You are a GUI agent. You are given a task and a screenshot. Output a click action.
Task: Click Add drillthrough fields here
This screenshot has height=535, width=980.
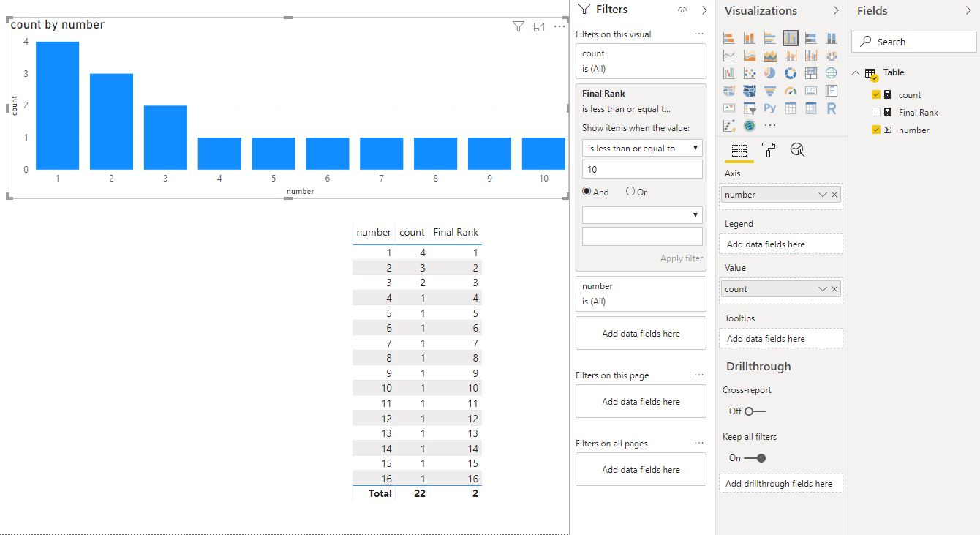(x=780, y=484)
